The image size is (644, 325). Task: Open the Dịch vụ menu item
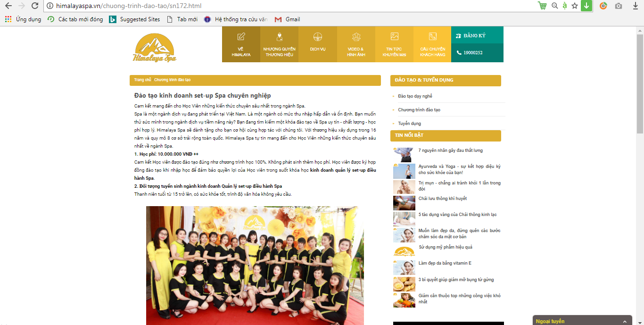click(317, 44)
